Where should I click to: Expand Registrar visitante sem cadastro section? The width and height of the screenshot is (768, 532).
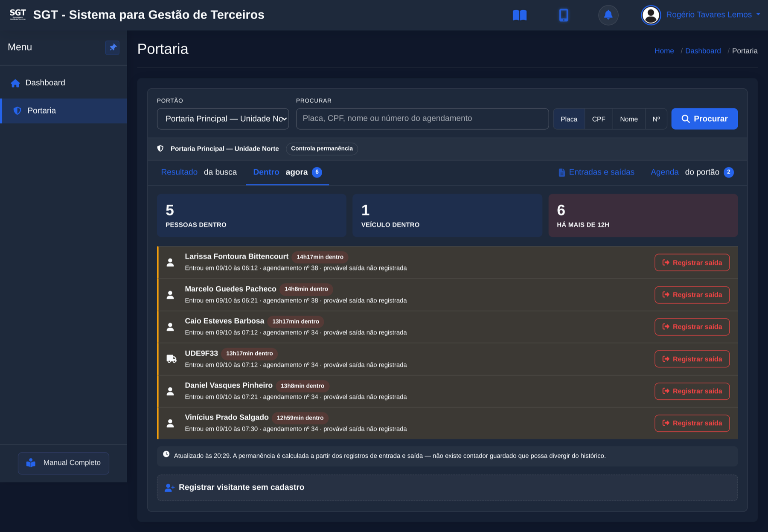click(447, 488)
